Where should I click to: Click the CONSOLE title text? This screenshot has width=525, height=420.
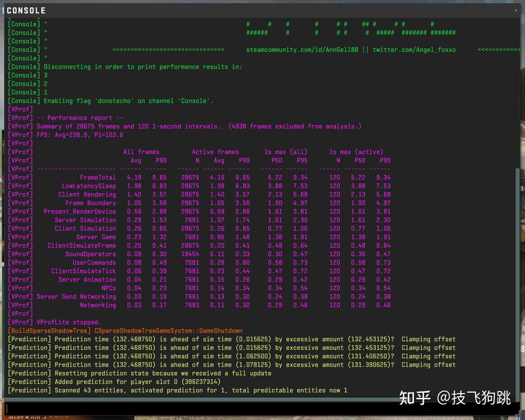(x=26, y=10)
